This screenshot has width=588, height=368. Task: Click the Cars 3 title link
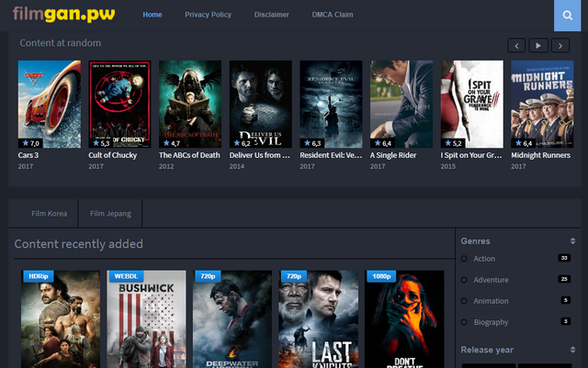(x=28, y=155)
